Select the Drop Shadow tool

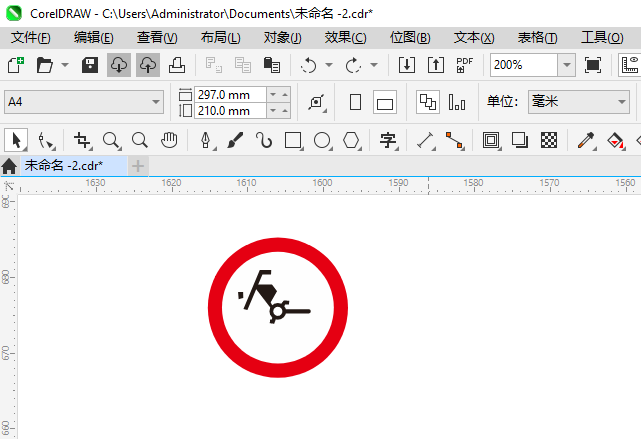tap(520, 141)
